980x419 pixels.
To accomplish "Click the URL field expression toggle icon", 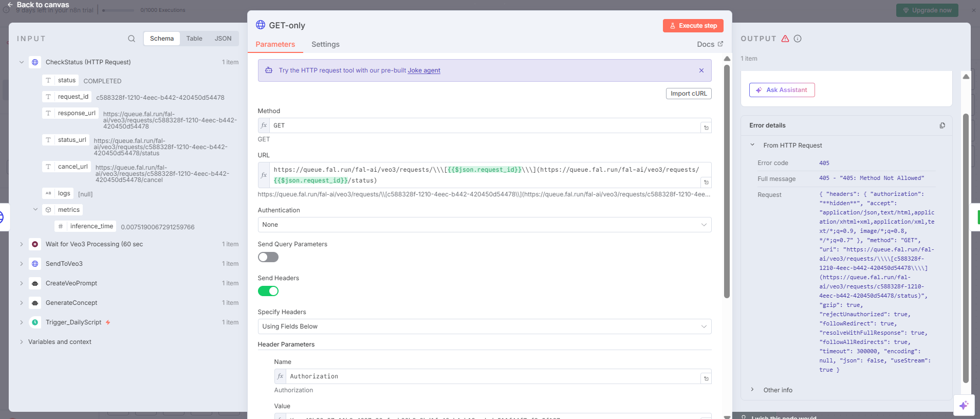I will (706, 182).
